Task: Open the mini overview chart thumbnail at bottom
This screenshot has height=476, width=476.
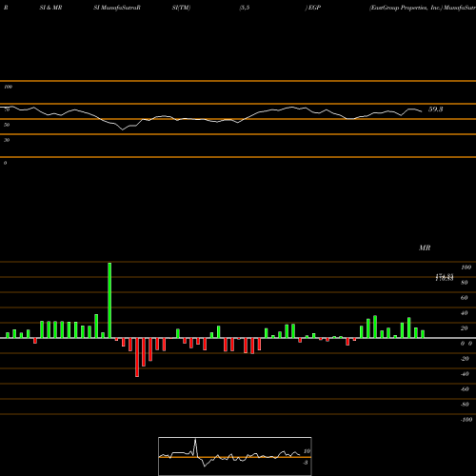Action: click(x=235, y=456)
